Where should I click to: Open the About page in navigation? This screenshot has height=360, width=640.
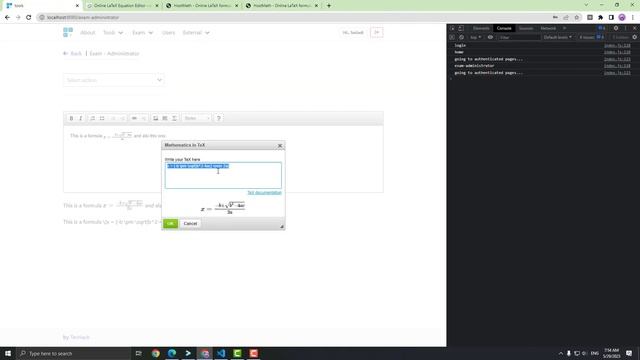[88, 33]
